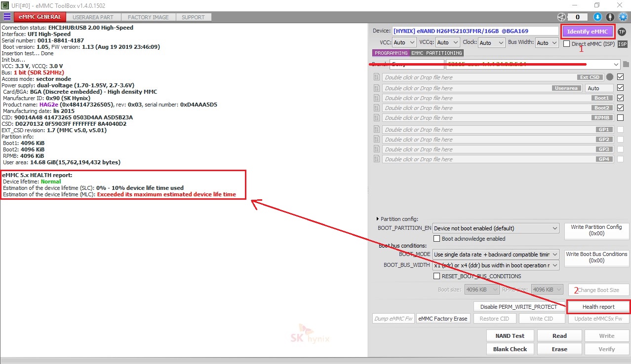The height and width of the screenshot is (364, 631).
Task: Click Disable PERM_WRITE_PROTECT button
Action: (518, 307)
